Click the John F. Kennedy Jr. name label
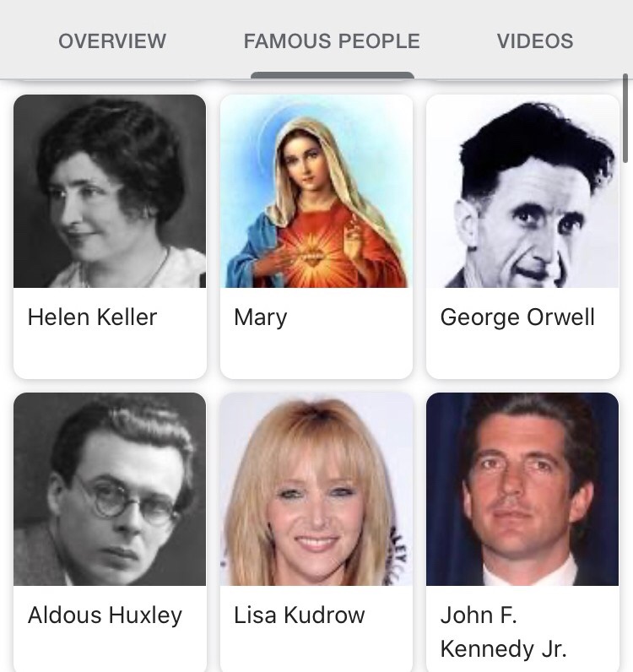Image resolution: width=633 pixels, height=672 pixels. click(504, 631)
